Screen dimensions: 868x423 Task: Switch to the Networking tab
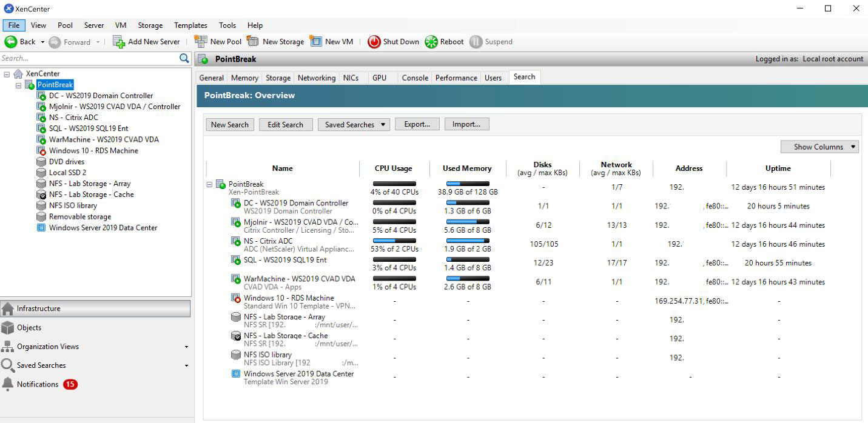tap(317, 78)
